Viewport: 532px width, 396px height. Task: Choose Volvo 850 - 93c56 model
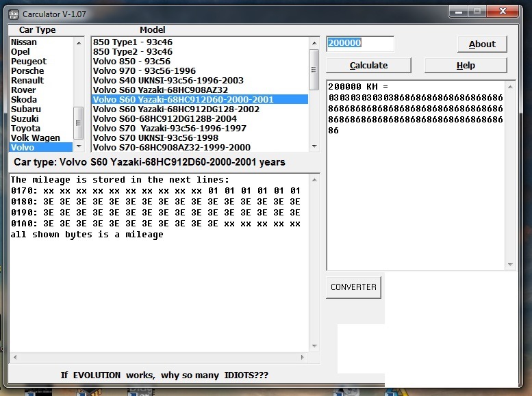tap(200, 61)
